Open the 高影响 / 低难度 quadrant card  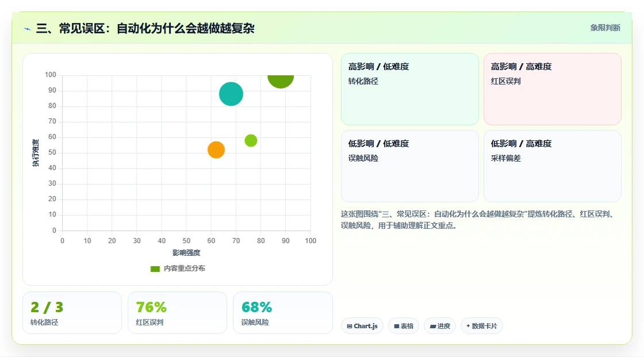click(410, 89)
